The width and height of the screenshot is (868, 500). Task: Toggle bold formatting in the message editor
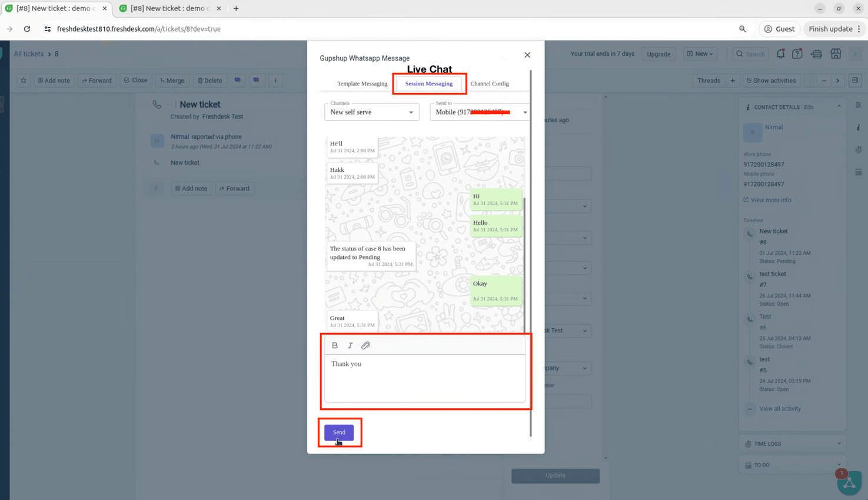[334, 345]
